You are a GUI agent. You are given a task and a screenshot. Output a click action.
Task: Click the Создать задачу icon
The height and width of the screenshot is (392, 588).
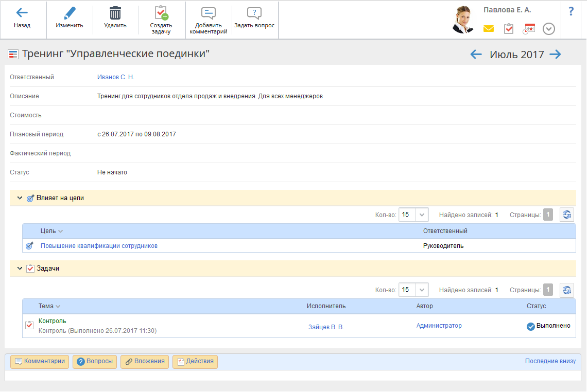[x=161, y=13]
